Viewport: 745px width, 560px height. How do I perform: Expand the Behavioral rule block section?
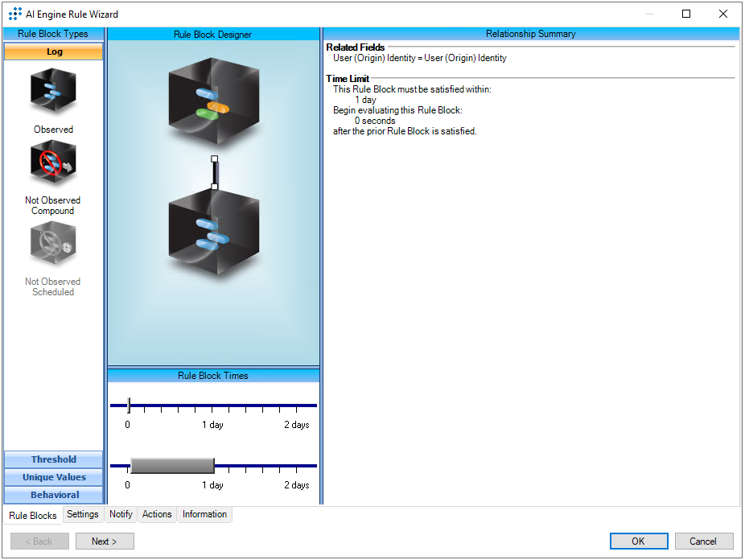click(x=54, y=495)
